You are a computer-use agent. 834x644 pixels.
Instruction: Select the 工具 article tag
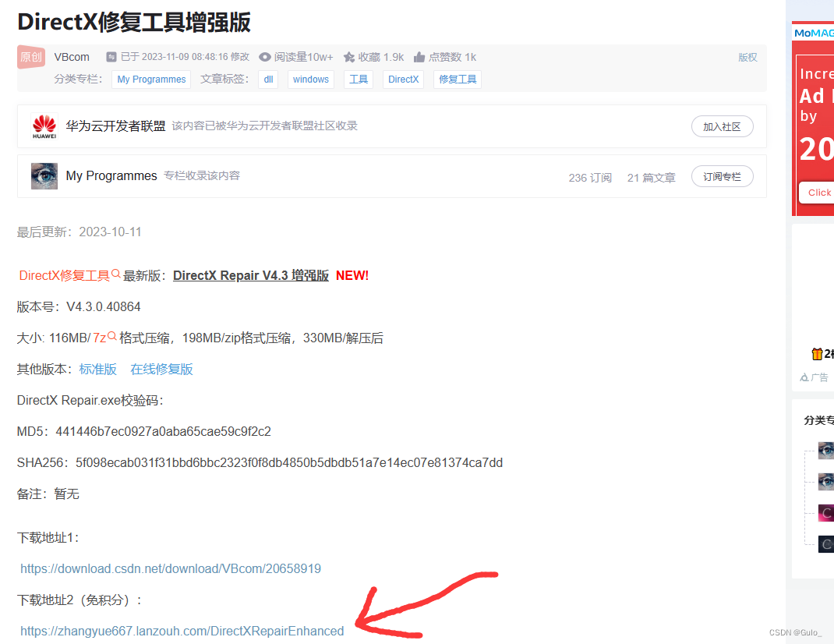[359, 80]
